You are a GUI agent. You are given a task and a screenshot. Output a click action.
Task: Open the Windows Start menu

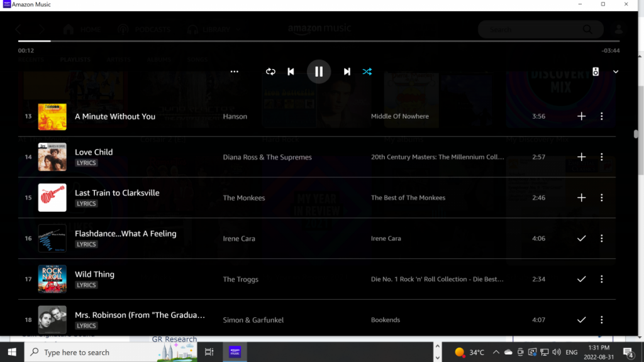[x=12, y=352]
